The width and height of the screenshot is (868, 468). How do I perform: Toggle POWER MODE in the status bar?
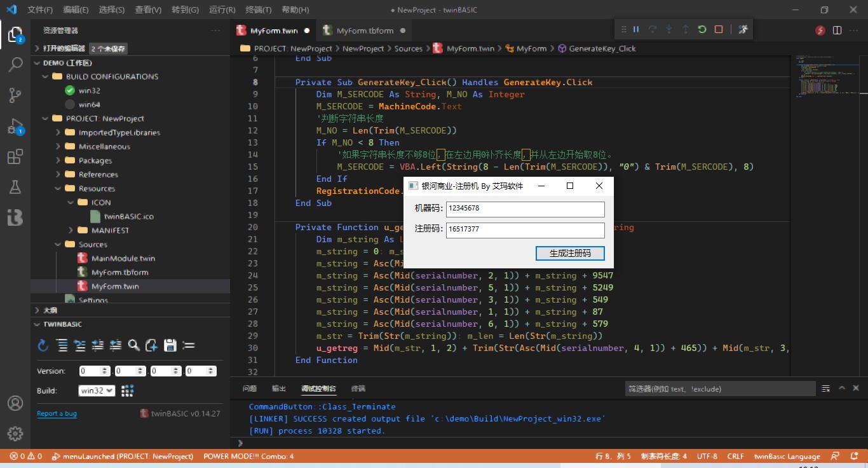click(248, 456)
